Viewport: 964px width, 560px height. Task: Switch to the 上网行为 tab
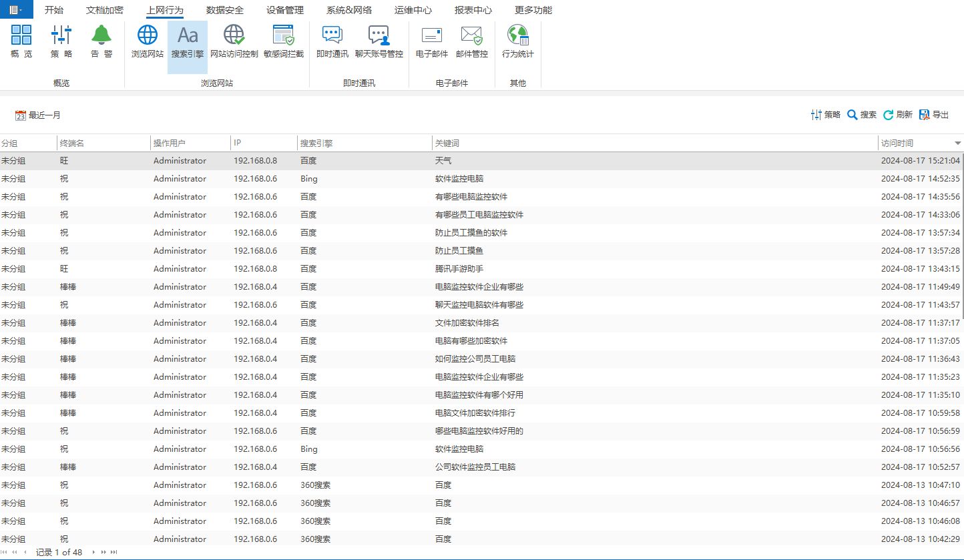click(165, 10)
